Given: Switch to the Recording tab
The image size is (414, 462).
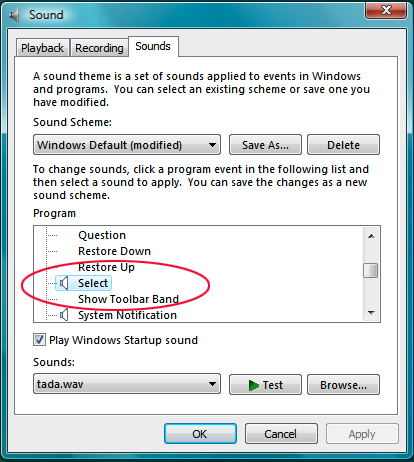Looking at the screenshot, I should 99,48.
